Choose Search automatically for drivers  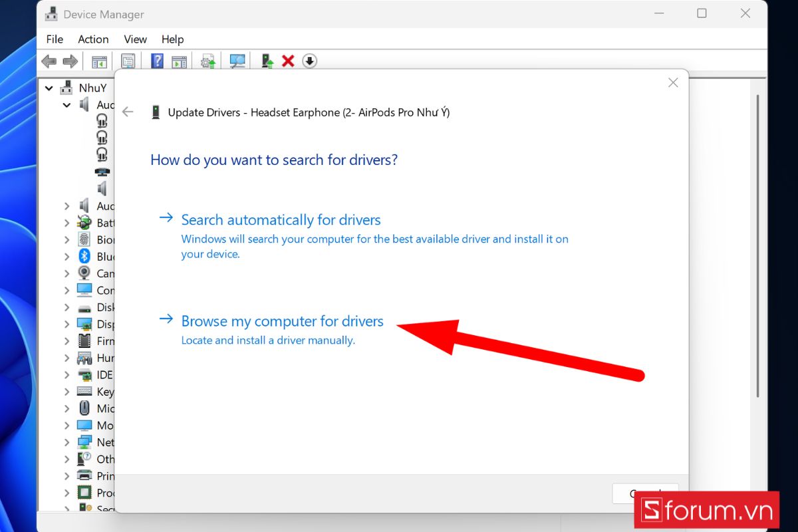pyautogui.click(x=281, y=220)
